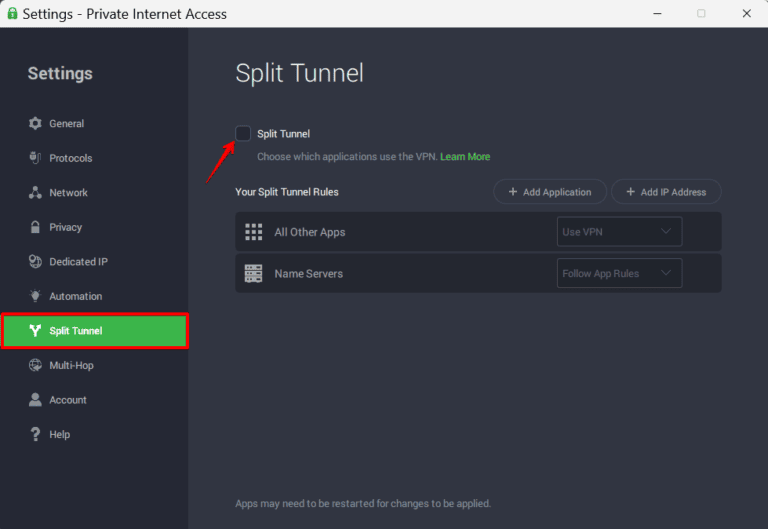This screenshot has width=768, height=529.
Task: Go to the Privacy settings section
Action: click(x=65, y=227)
